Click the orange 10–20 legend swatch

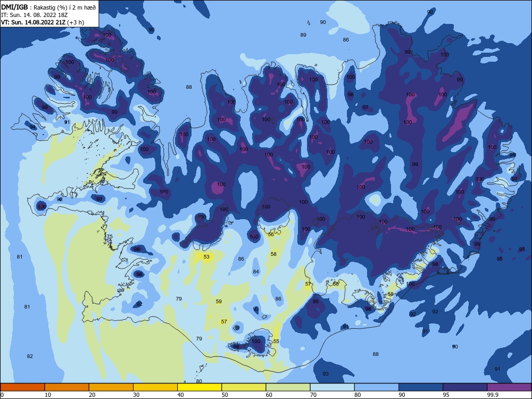tap(67, 387)
